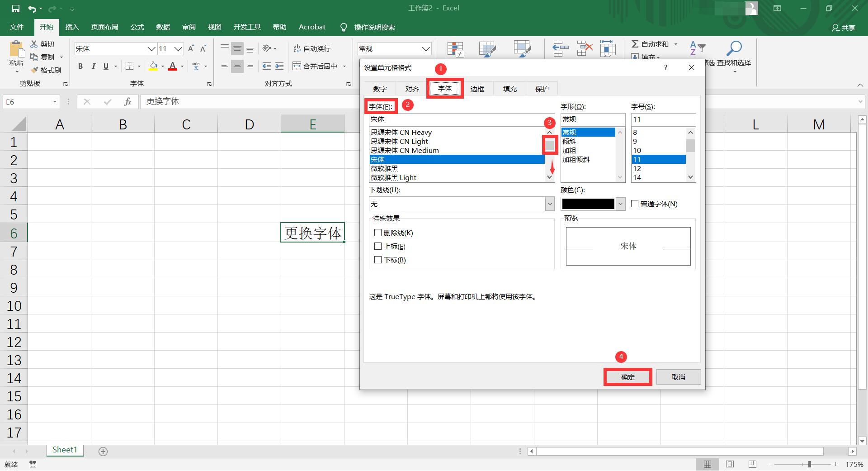Screen dimensions: 868x471
Task: Click the OK (确定) button
Action: click(627, 377)
